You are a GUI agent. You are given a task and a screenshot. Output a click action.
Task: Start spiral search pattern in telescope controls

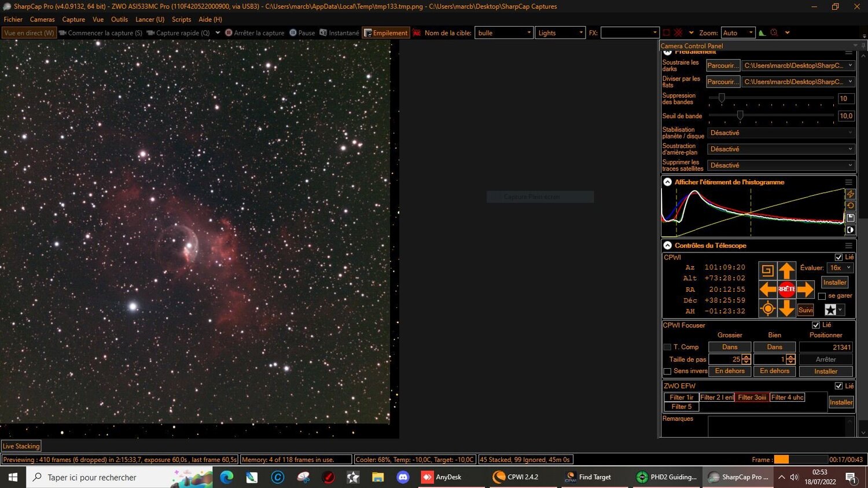click(768, 270)
